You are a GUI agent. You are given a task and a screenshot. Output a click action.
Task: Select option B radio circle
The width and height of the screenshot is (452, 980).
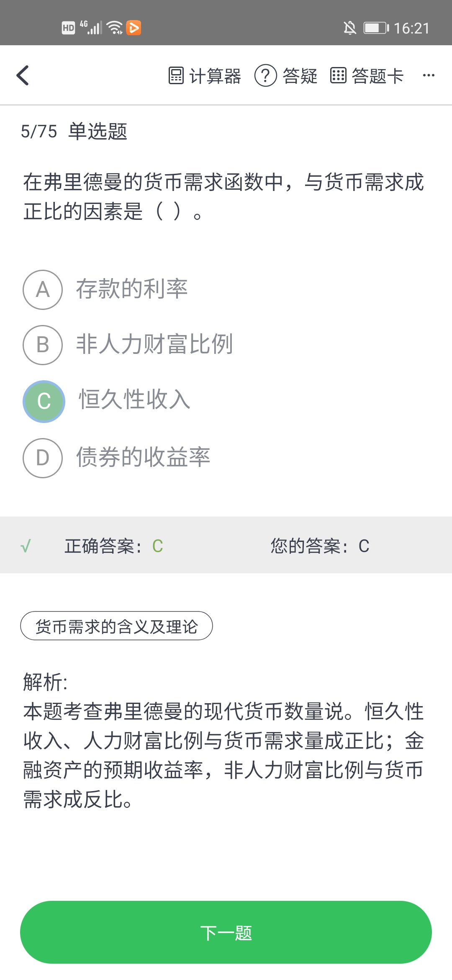43,345
